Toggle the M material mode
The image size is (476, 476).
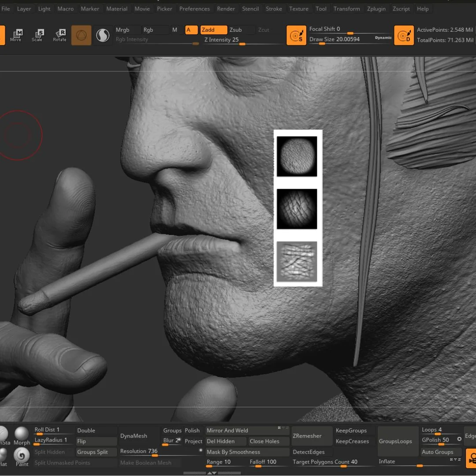(x=175, y=30)
